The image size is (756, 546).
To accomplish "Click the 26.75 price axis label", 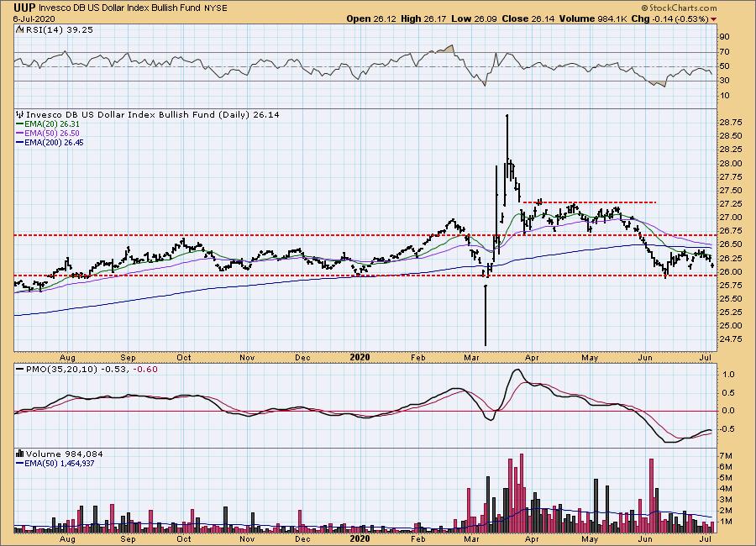I will [731, 231].
